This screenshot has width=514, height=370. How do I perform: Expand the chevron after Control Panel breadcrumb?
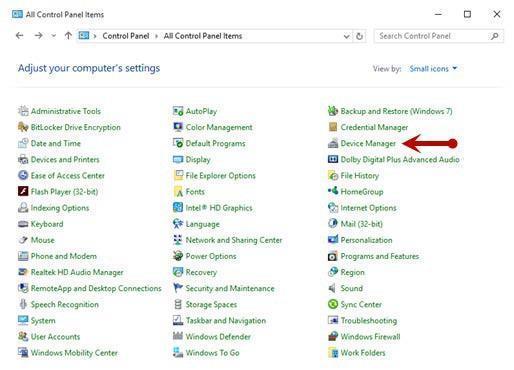click(156, 36)
